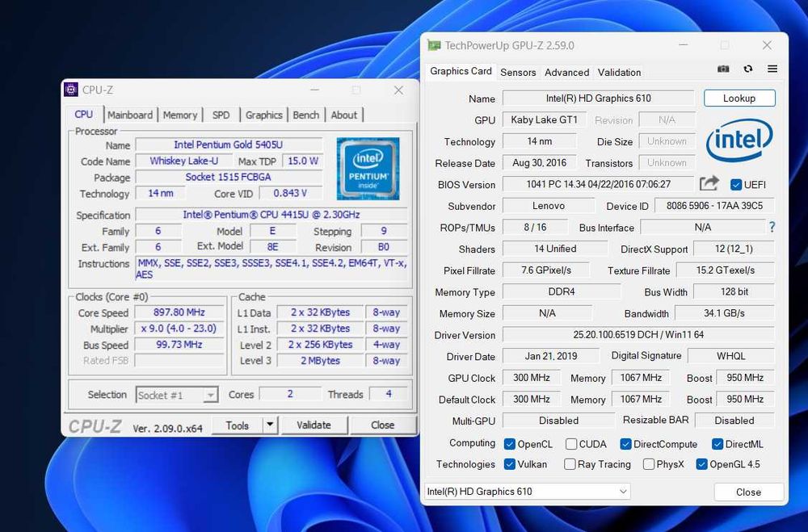Image resolution: width=808 pixels, height=532 pixels.
Task: Minimize the GPU-Z window
Action: click(x=683, y=45)
